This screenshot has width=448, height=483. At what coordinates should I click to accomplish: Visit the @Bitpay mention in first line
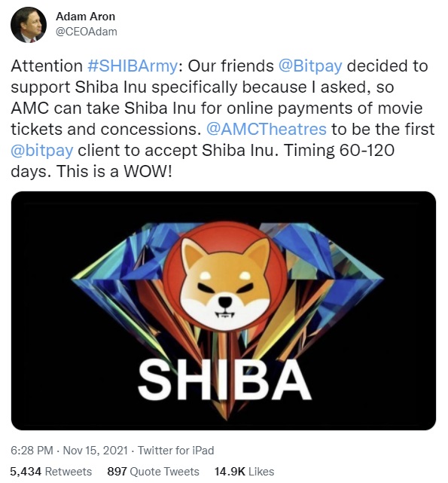pos(310,66)
